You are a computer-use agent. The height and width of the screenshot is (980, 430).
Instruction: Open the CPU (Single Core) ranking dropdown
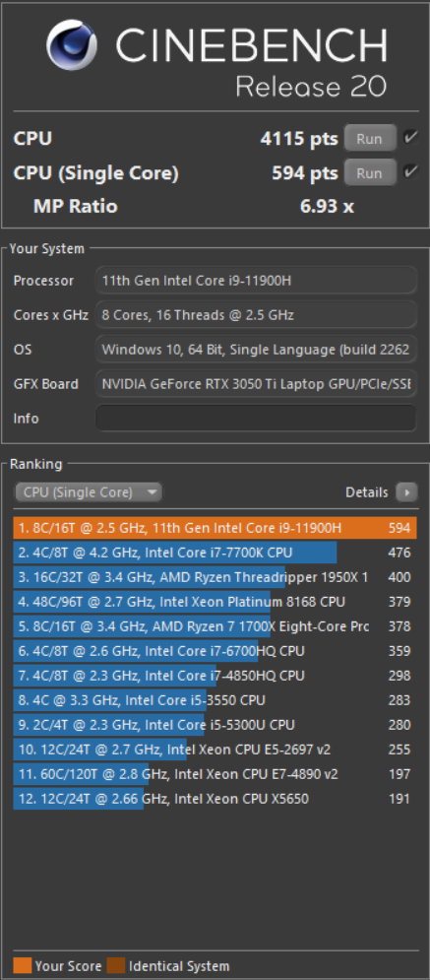coord(89,492)
